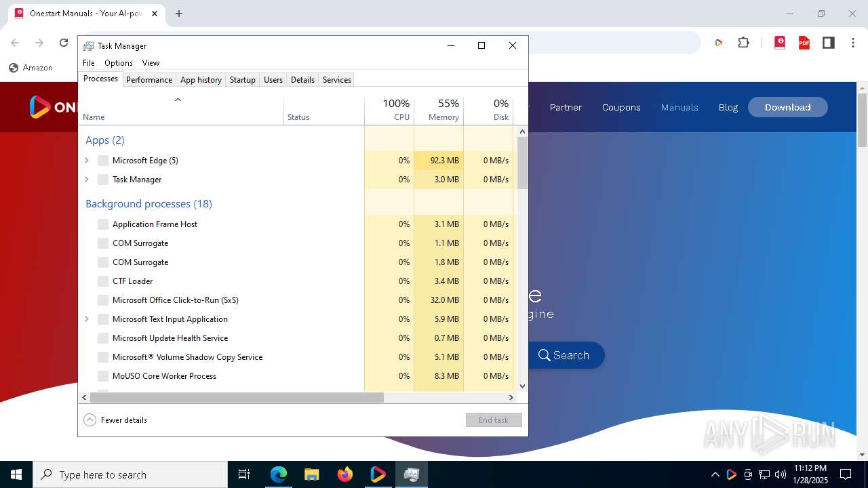The image size is (868, 488).
Task: Sort by the Name column header
Action: tap(181, 110)
